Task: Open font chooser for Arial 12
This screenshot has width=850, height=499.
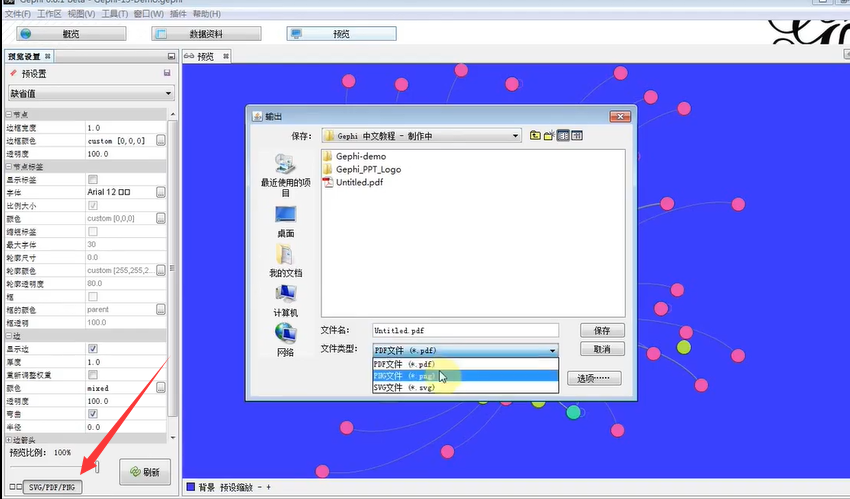Action: [161, 192]
